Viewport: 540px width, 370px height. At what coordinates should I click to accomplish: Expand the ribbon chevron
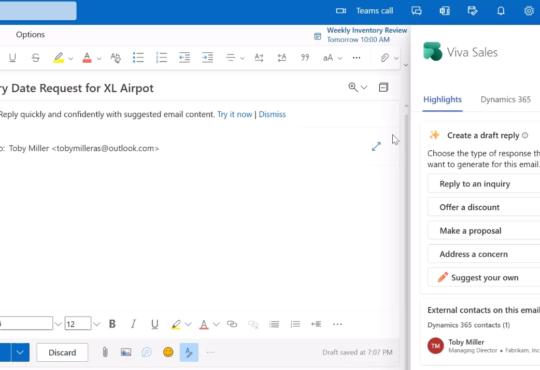click(x=406, y=65)
